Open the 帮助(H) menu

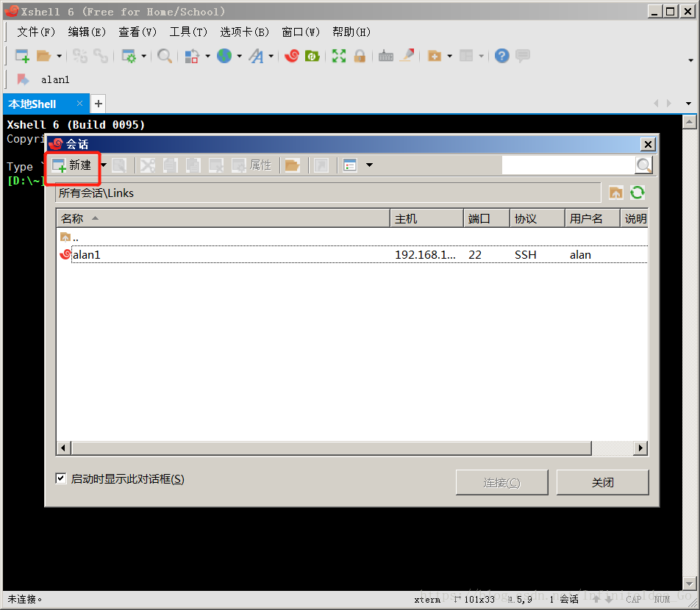pyautogui.click(x=351, y=32)
